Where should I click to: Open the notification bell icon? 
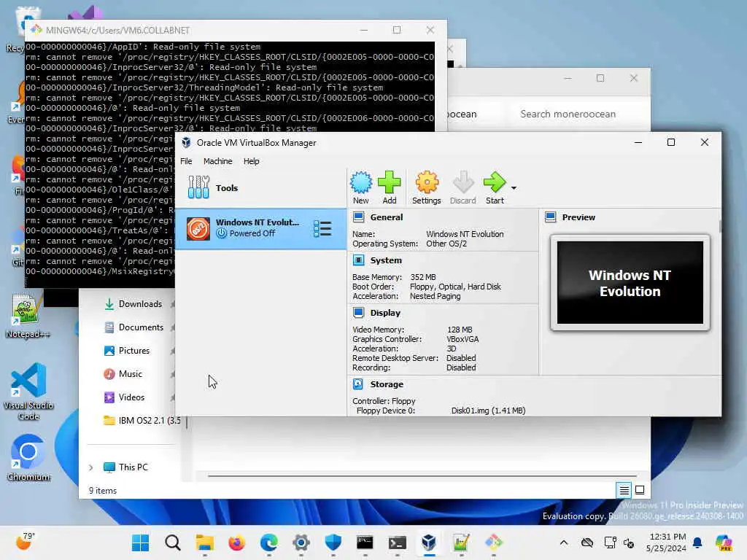697,542
